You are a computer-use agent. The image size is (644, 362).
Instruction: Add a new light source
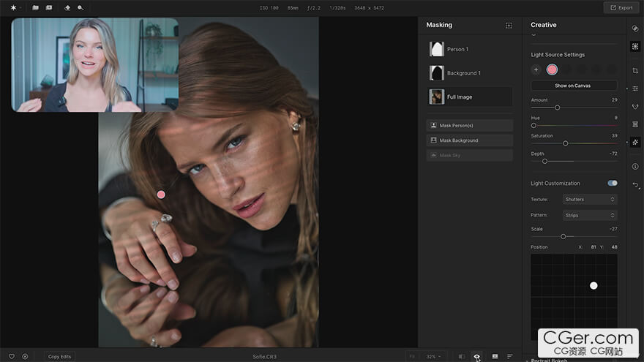[x=536, y=69]
